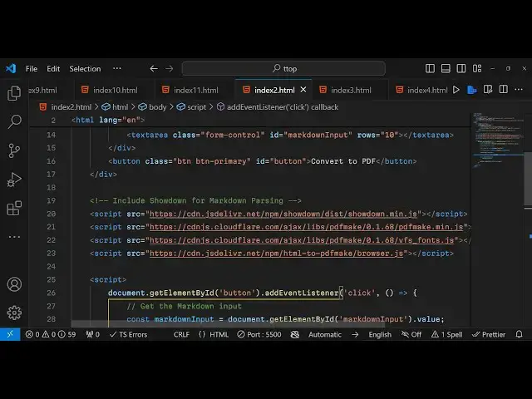
Task: Select addEventListener('click') callback breadcrumb
Action: 278,107
